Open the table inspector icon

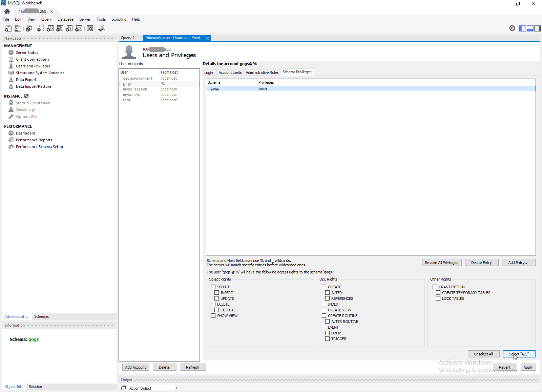point(29,28)
